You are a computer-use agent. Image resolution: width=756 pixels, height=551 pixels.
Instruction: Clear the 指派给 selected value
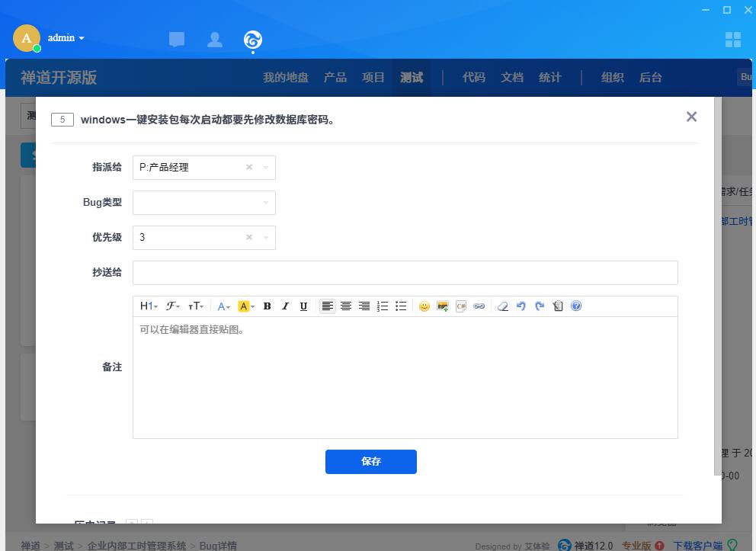pyautogui.click(x=248, y=168)
